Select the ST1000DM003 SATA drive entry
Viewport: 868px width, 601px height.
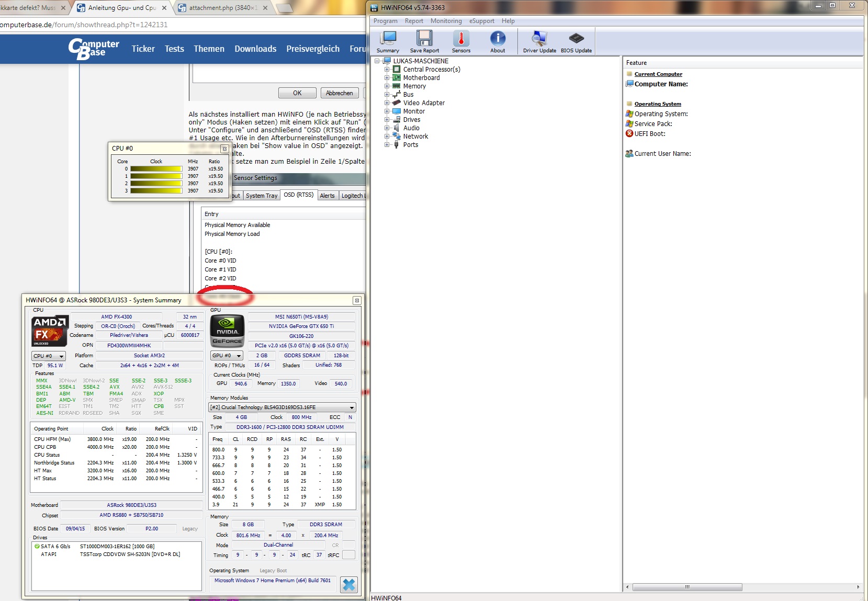(117, 546)
